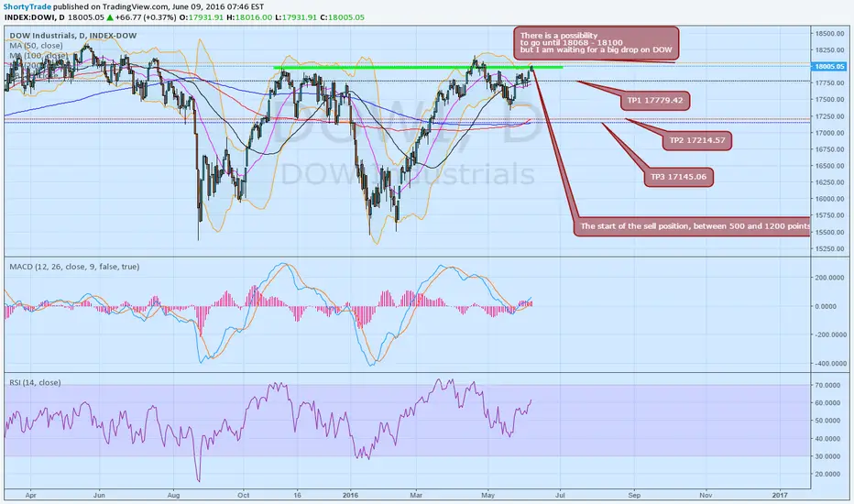Click 2017 on the time axis

pyautogui.click(x=780, y=495)
